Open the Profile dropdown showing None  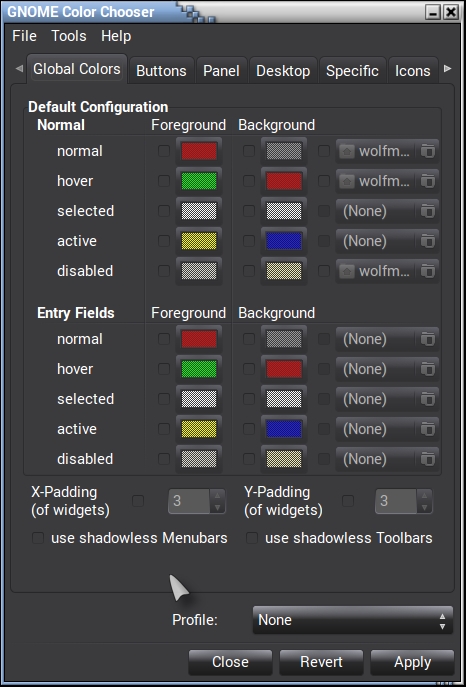coord(353,620)
